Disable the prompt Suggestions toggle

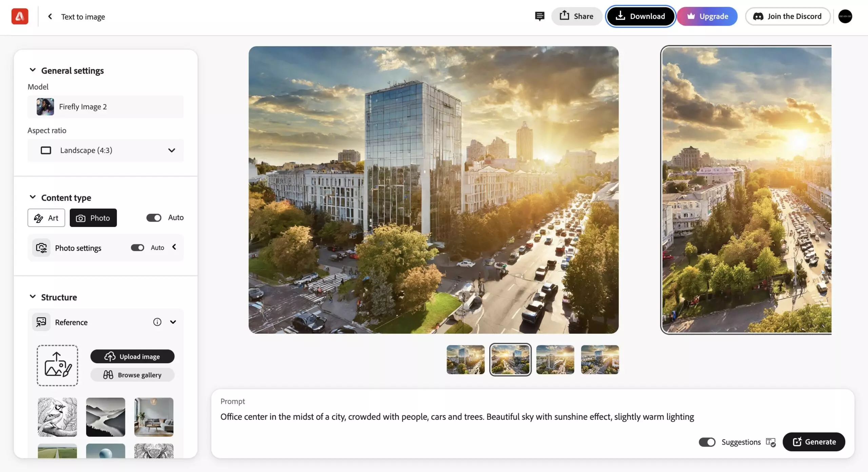coord(707,442)
